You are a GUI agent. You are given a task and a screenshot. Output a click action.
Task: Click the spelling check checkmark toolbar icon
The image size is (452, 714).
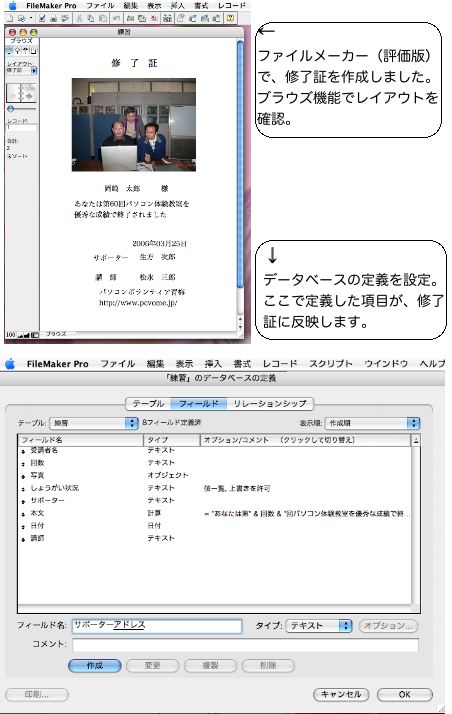point(42,19)
